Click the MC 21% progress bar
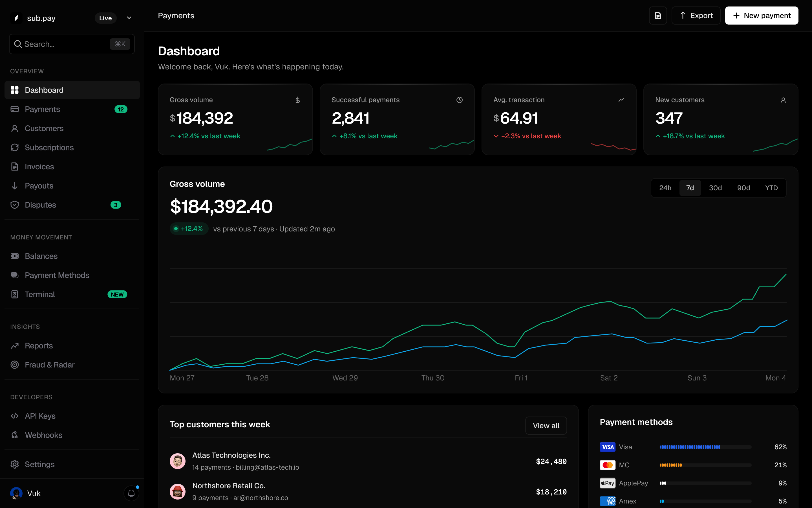The height and width of the screenshot is (508, 812). coord(705,465)
